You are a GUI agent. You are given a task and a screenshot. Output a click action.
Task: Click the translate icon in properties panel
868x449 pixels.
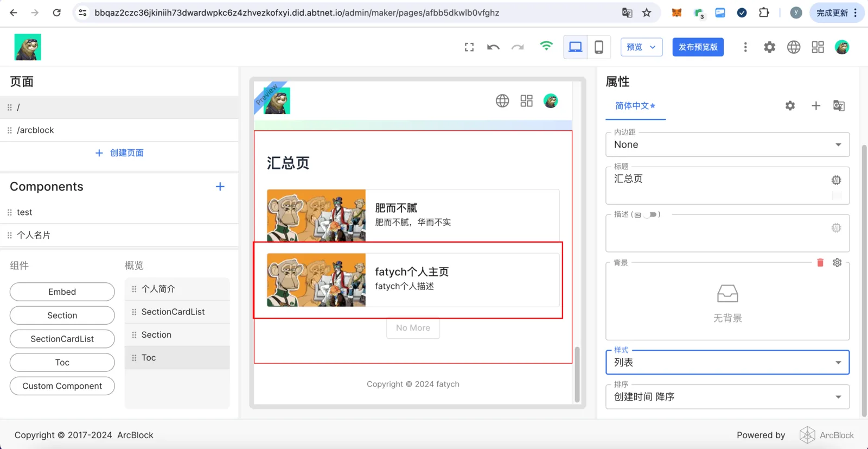(839, 106)
